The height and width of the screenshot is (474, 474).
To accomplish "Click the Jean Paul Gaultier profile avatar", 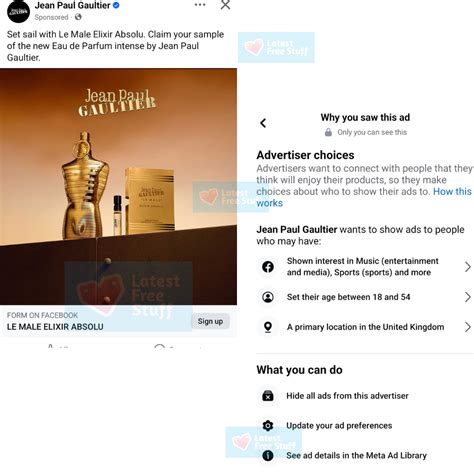I will tap(18, 11).
